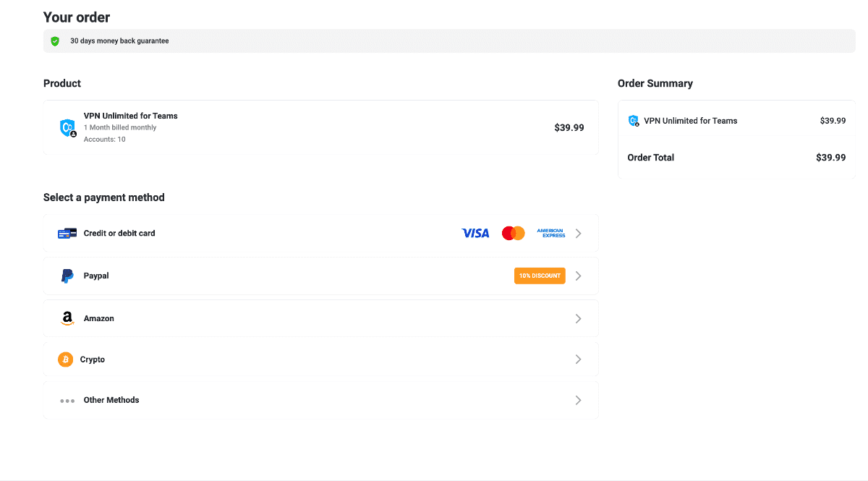Expand the Credit or debit card chevron
The image size is (868, 481).
(578, 234)
